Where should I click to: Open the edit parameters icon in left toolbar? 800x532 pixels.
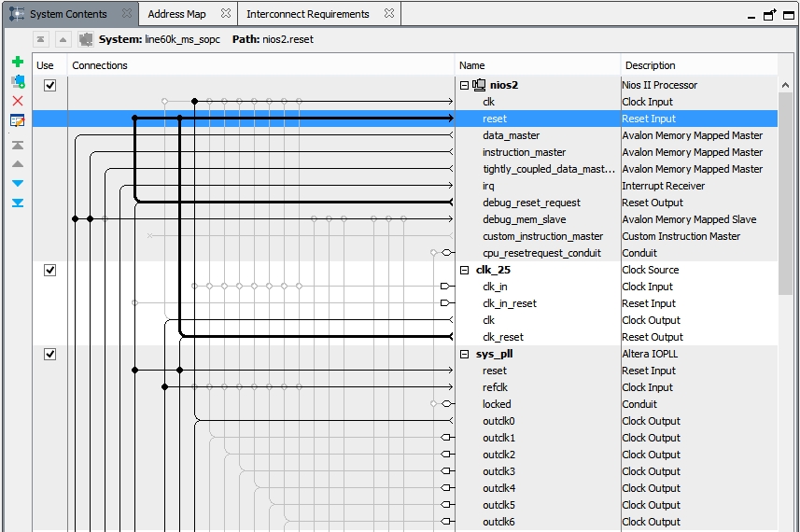[17, 120]
